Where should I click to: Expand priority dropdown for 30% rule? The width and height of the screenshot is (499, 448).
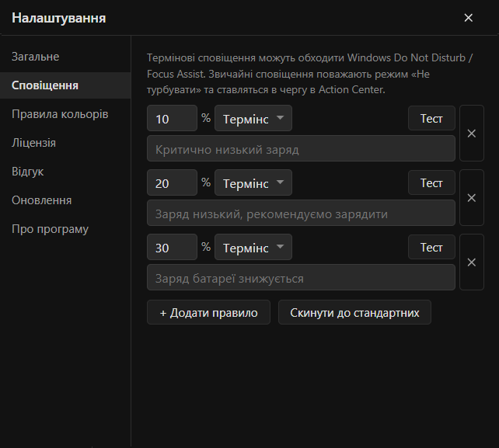coord(253,247)
